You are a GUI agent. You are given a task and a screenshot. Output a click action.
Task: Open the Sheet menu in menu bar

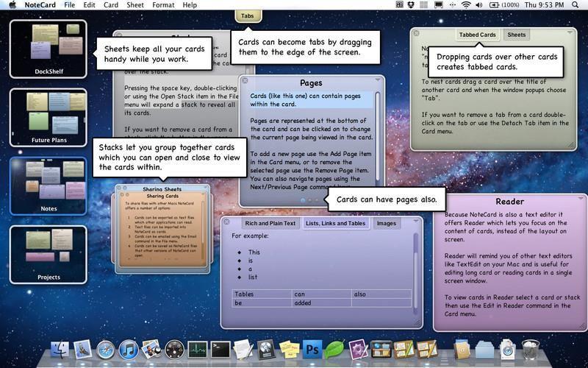click(135, 5)
